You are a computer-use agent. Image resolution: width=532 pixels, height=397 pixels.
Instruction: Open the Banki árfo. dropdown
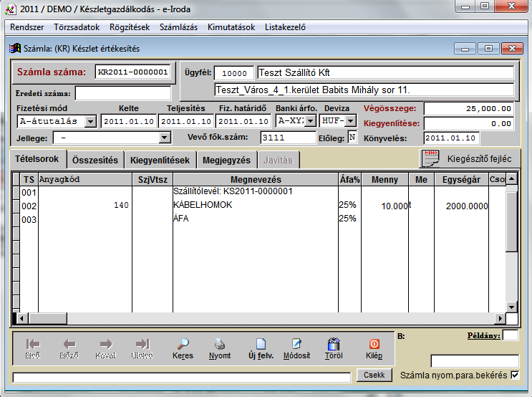[x=311, y=121]
